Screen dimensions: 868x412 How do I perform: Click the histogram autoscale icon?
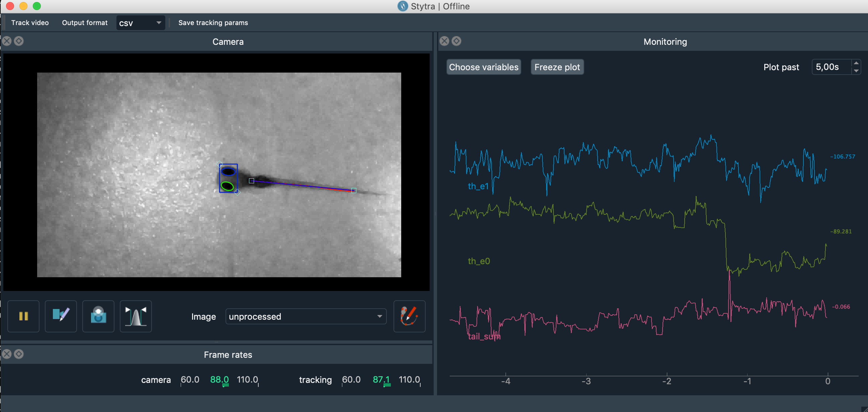[x=136, y=316]
